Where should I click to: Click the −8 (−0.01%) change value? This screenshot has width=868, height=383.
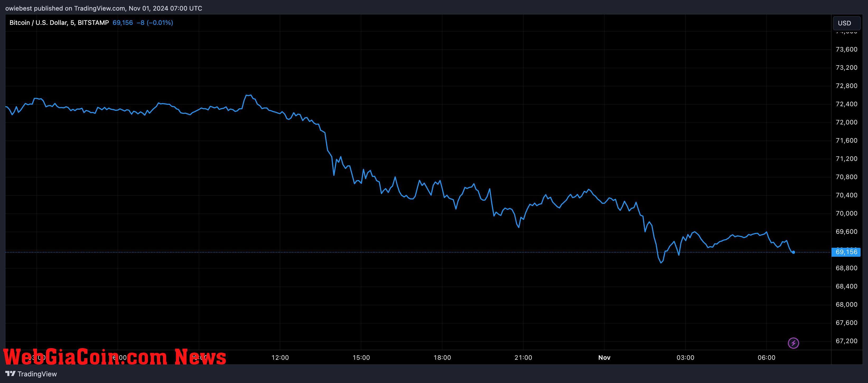[x=155, y=22]
